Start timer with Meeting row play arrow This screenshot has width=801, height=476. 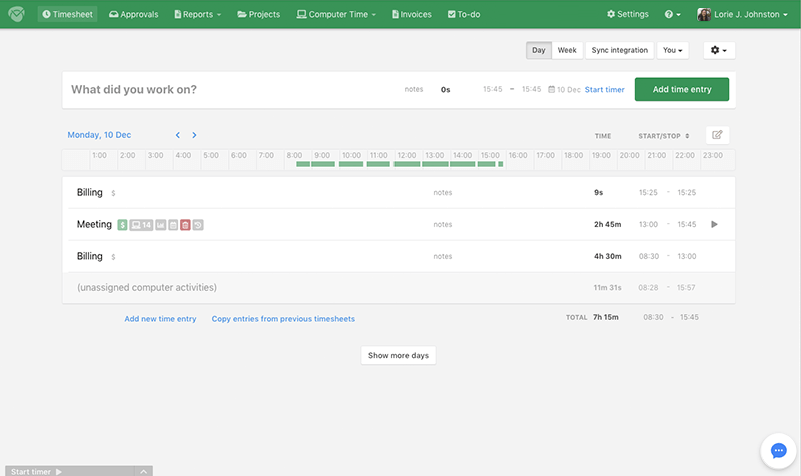pos(714,224)
